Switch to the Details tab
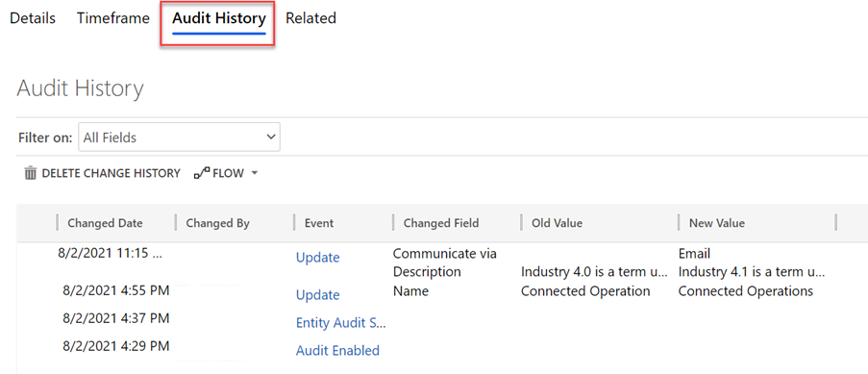The image size is (868, 374). (33, 18)
